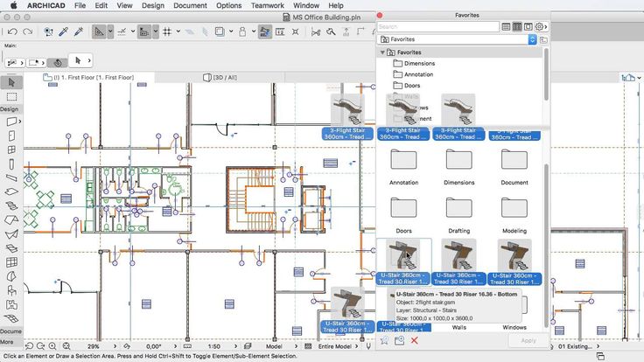Pick up parameters with the eyedropper icon
This screenshot has height=362, width=644.
pyautogui.click(x=62, y=31)
